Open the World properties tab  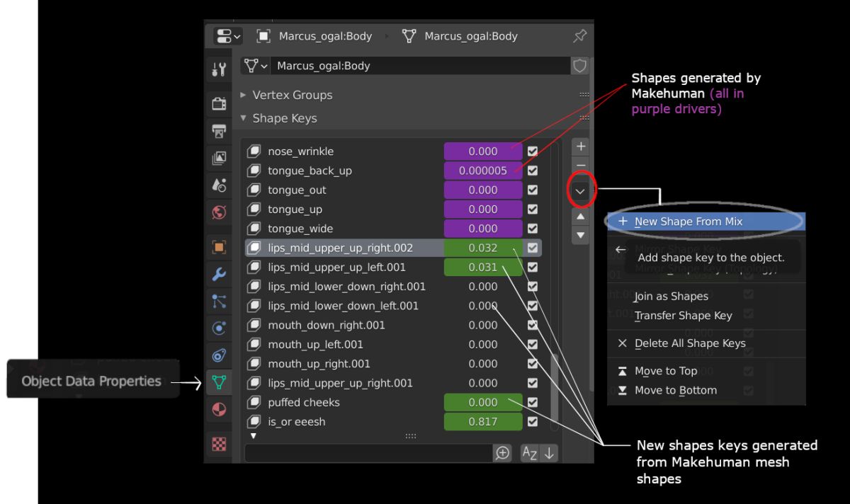pyautogui.click(x=219, y=212)
